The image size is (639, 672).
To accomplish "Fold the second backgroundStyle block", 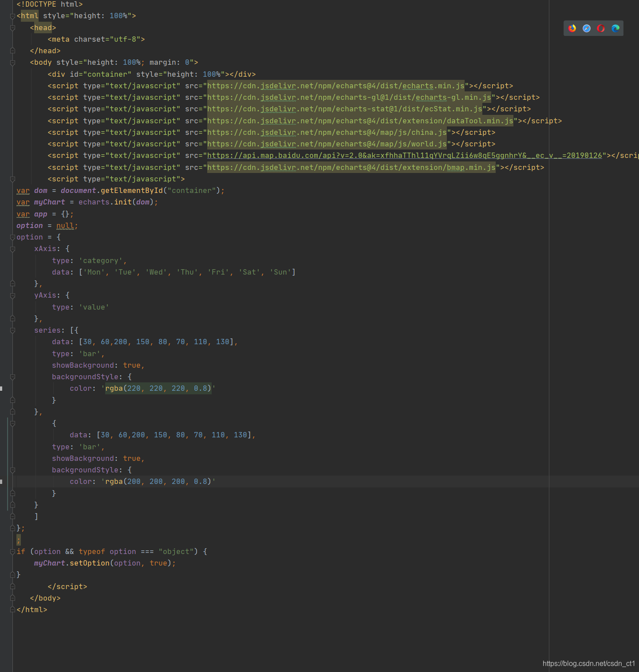I will point(12,470).
